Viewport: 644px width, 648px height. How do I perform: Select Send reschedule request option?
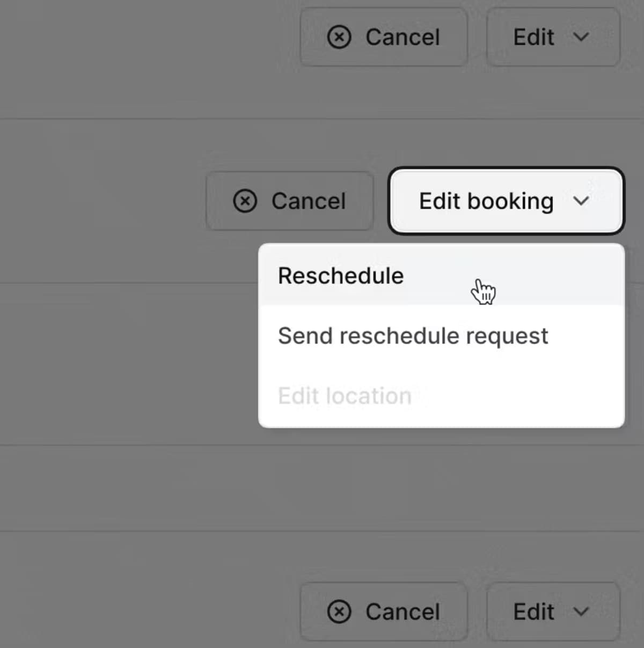pos(413,336)
